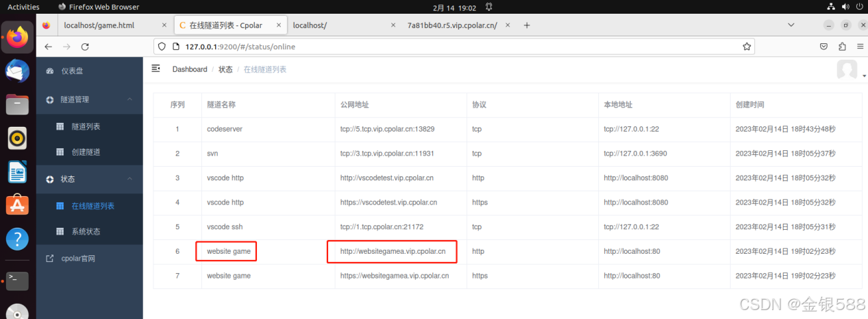Click tcp://1.tcp.cpolar.cn:21172 address
The height and width of the screenshot is (319, 868).
coord(382,227)
